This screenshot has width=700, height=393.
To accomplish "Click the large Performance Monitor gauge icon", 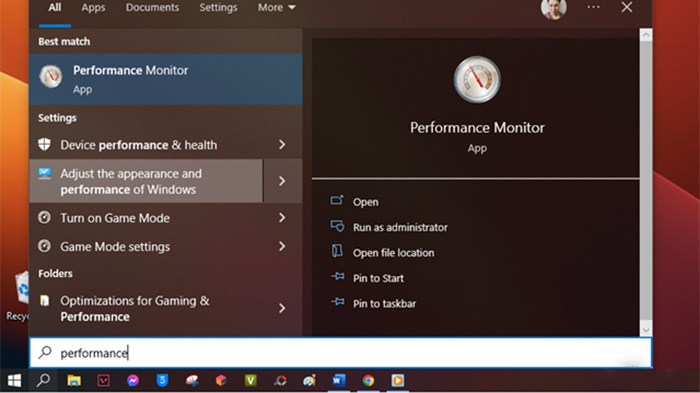I will tap(477, 79).
